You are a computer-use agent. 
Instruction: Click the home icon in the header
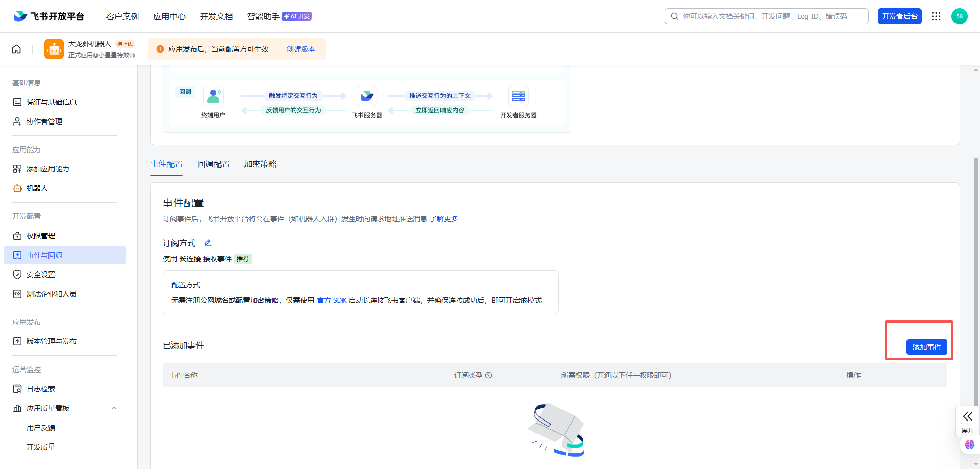click(x=16, y=49)
